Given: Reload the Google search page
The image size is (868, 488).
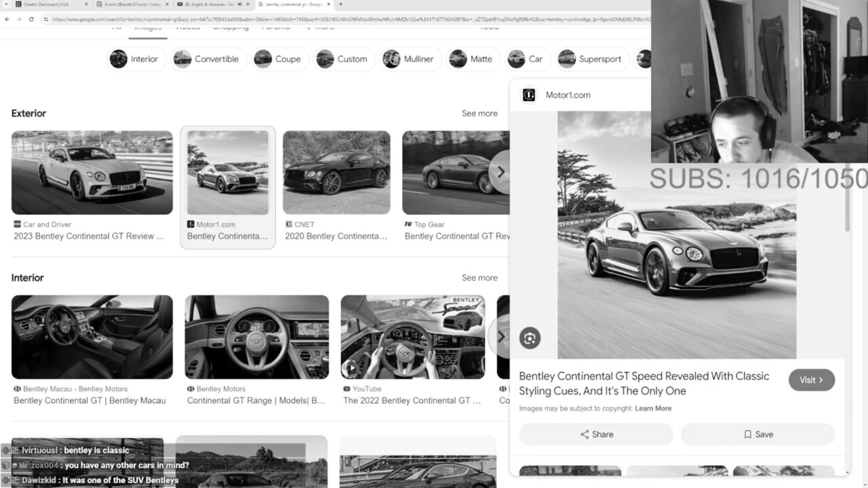Looking at the screenshot, I should [31, 19].
